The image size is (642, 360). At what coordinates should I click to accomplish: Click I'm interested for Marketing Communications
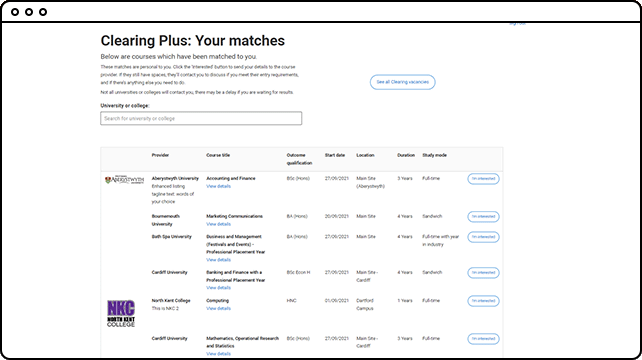[483, 216]
